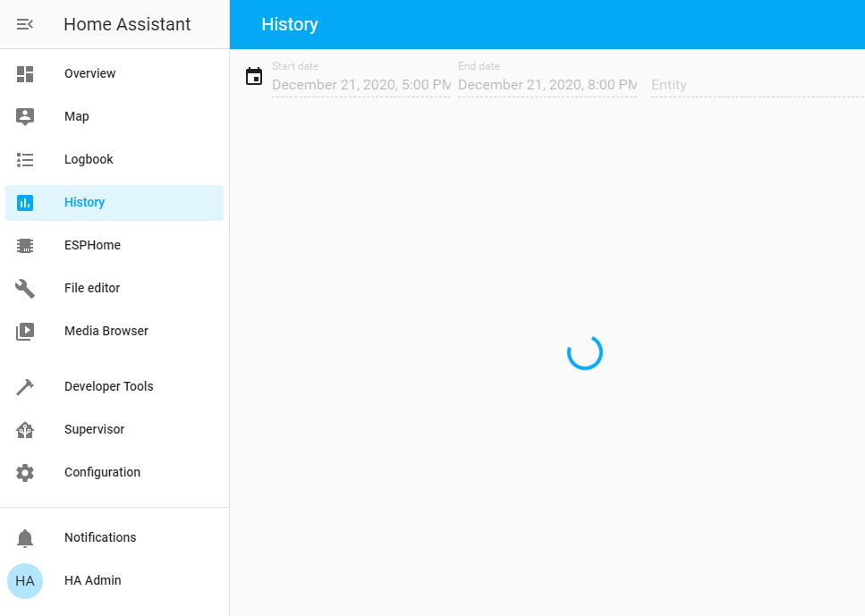Select the File editor wrench icon
Screen dimensions: 865x616
[x=25, y=288]
